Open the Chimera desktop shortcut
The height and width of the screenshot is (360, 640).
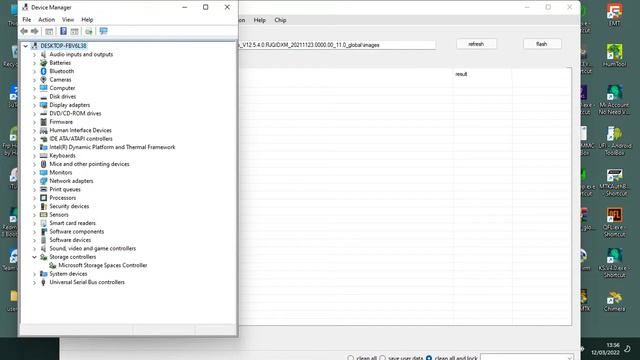614,302
